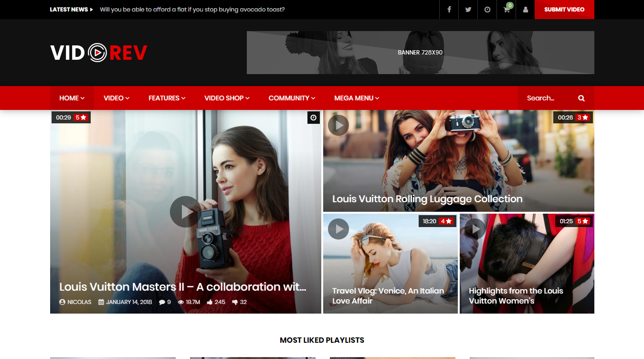Click the Latest News arrow label
The height and width of the screenshot is (359, 644).
72,10
